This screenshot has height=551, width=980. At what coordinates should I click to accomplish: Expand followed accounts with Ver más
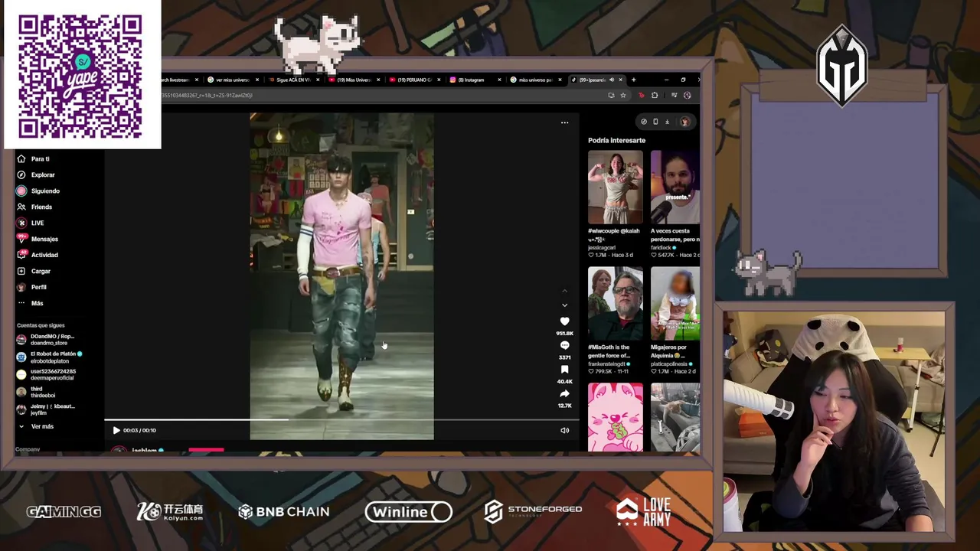pos(36,426)
